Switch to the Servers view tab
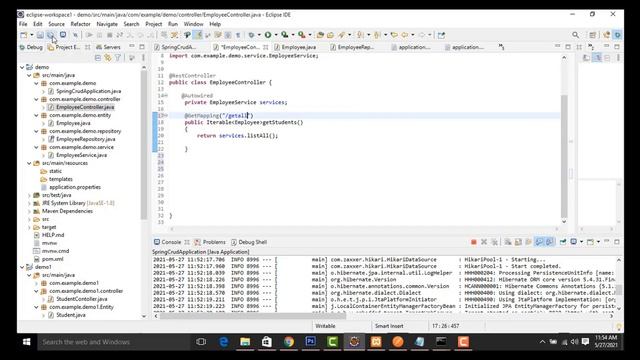 pyautogui.click(x=108, y=47)
